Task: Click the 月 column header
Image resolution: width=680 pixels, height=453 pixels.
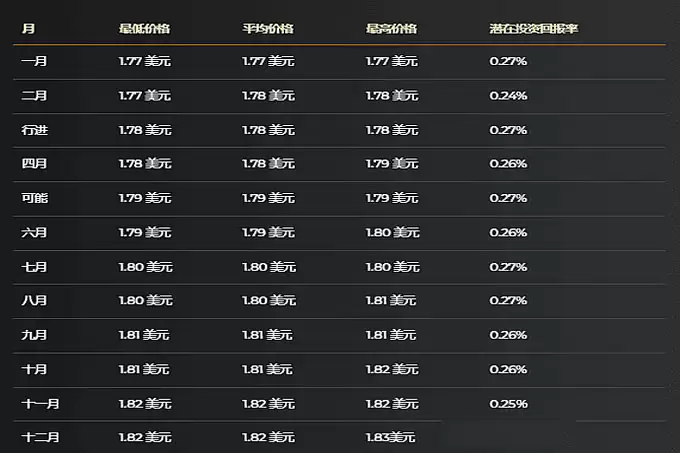Action: (x=26, y=28)
